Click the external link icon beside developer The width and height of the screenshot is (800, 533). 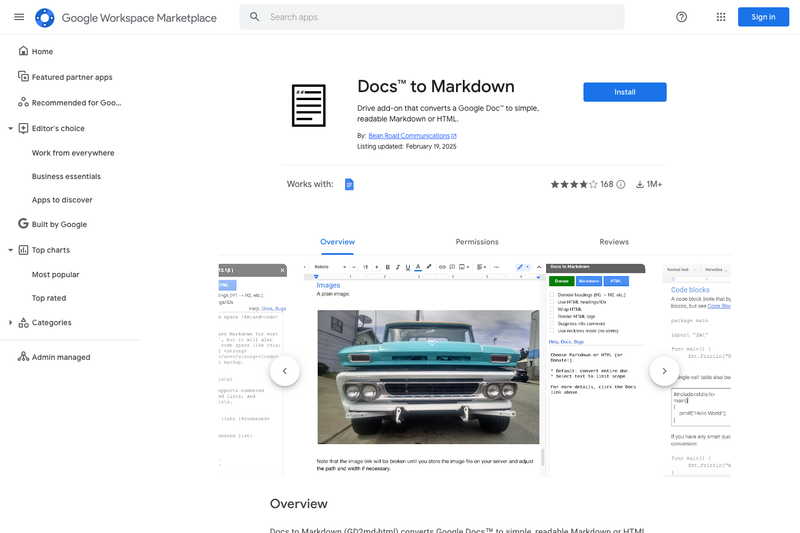click(454, 136)
